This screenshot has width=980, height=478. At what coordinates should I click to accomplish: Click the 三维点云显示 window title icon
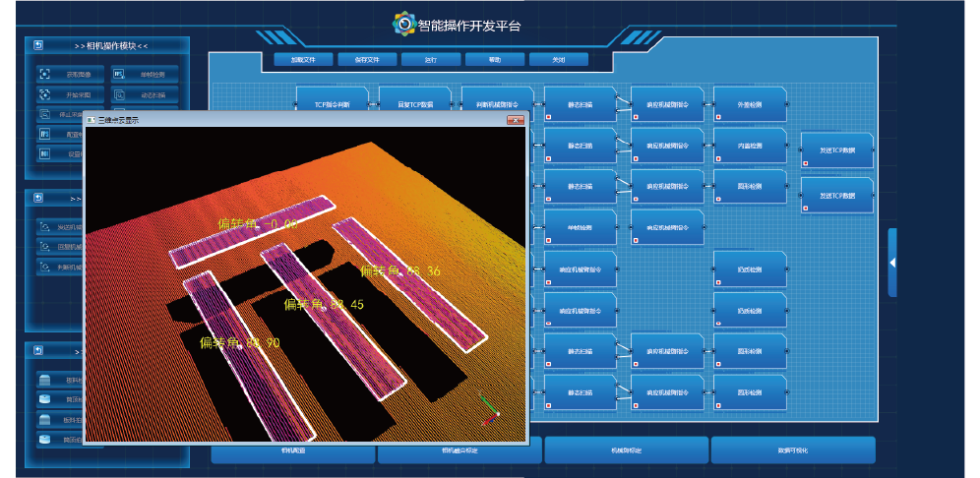[x=92, y=120]
